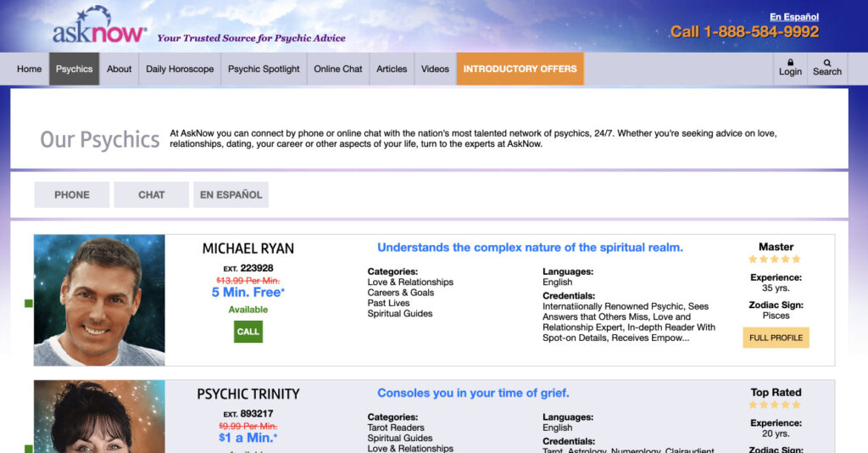Image resolution: width=868 pixels, height=453 pixels.
Task: Open Daily Horoscope
Action: [x=180, y=69]
